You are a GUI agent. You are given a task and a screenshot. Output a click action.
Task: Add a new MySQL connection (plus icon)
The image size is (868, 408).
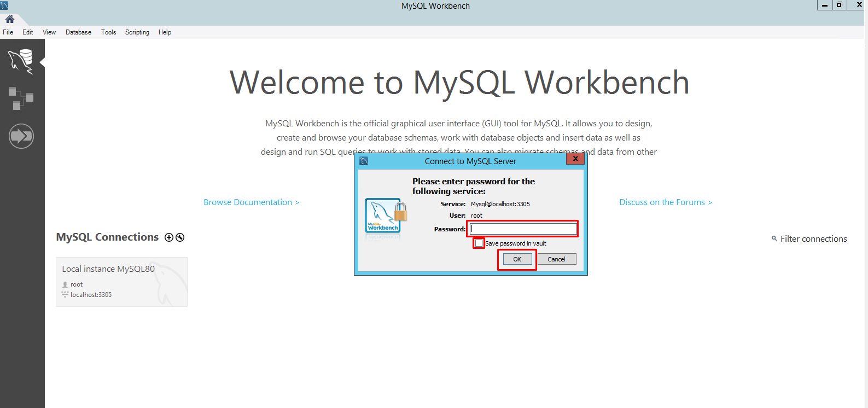(169, 237)
